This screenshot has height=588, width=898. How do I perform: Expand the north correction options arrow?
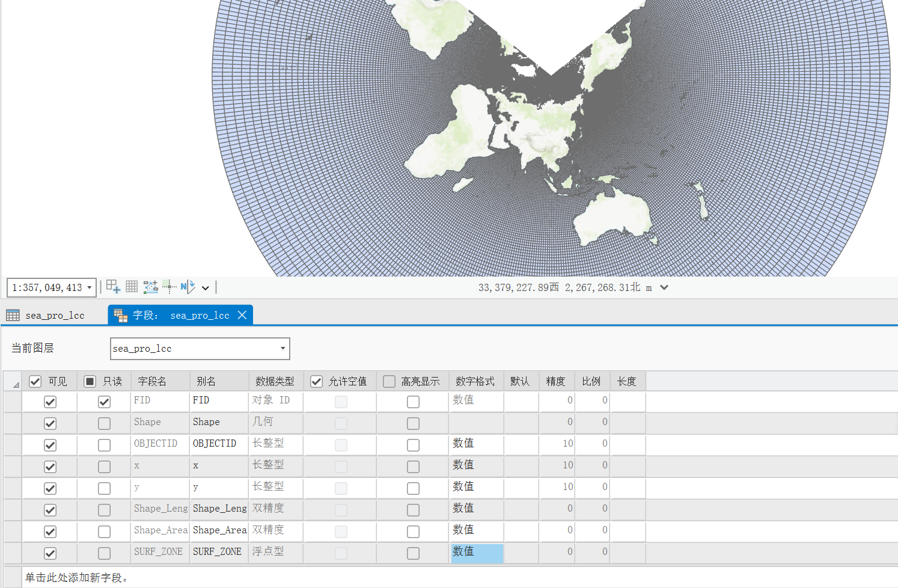pos(206,288)
